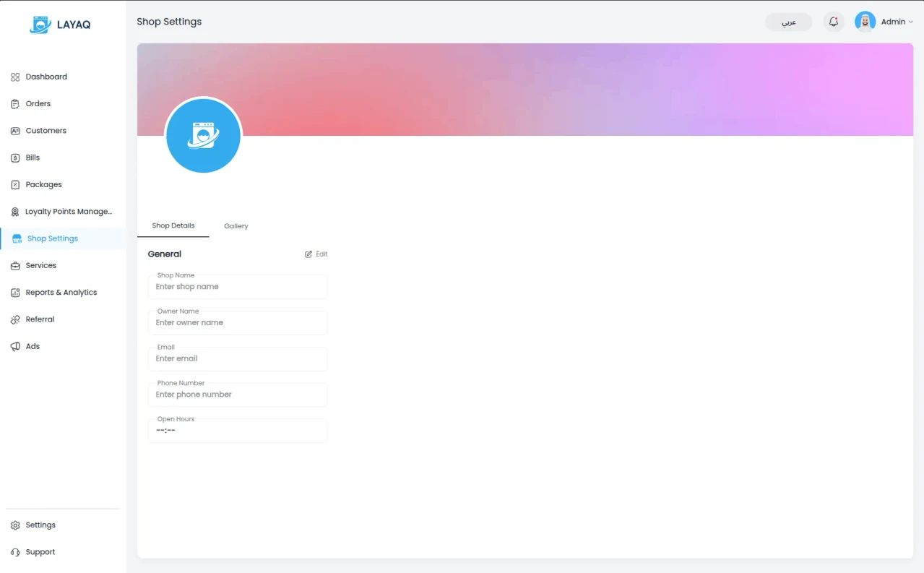Open the Services page
Viewport: 924px width, 573px height.
click(x=63, y=265)
